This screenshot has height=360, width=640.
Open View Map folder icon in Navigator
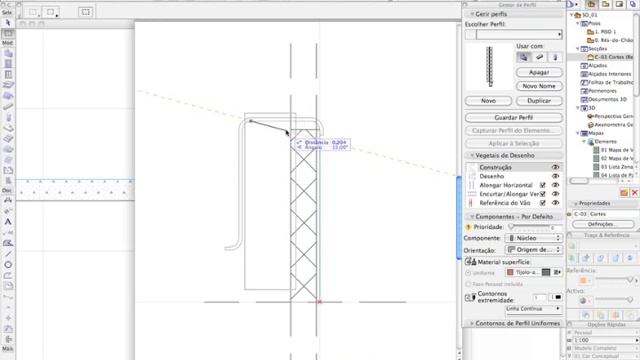(606, 4)
